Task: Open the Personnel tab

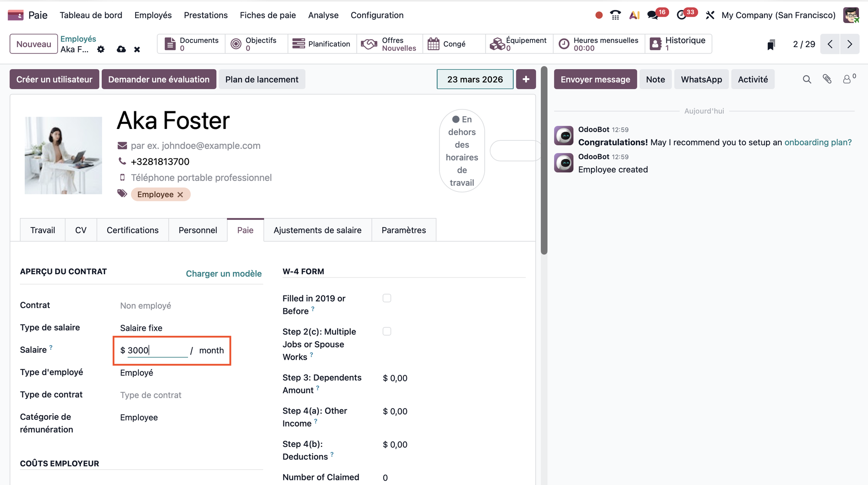Action: click(198, 230)
